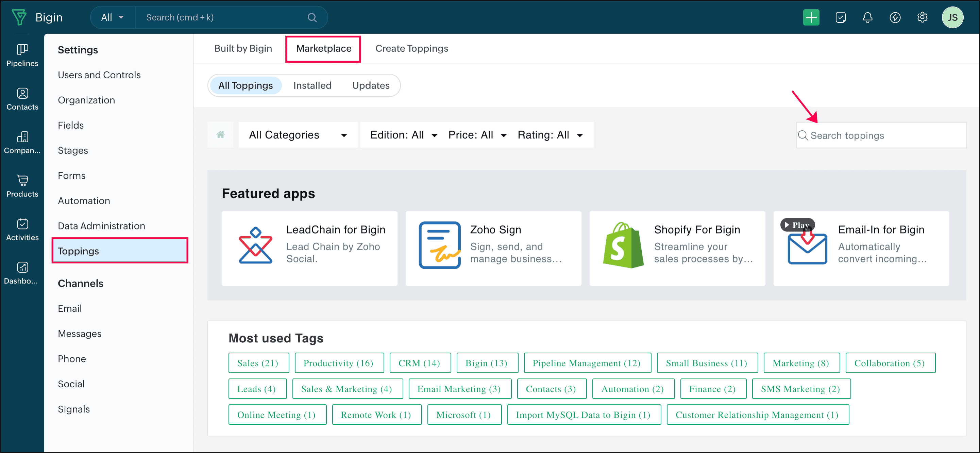980x453 pixels.
Task: Switch to the Built by Bigin tab
Action: pyautogui.click(x=243, y=48)
